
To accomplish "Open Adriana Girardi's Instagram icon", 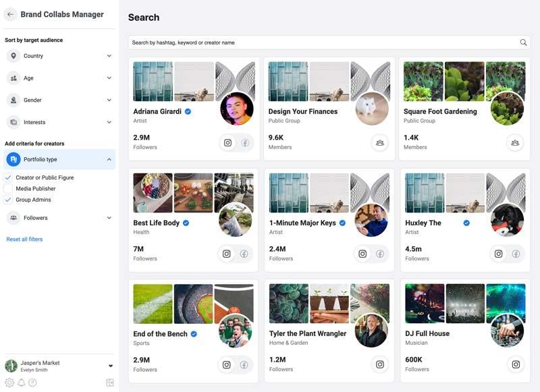I will pyautogui.click(x=227, y=142).
